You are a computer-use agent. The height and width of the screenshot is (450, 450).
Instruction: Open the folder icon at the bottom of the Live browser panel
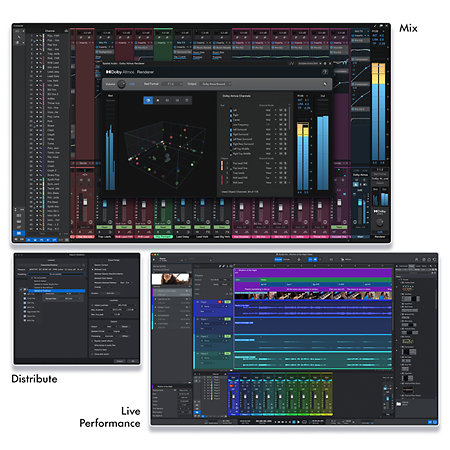point(398,404)
